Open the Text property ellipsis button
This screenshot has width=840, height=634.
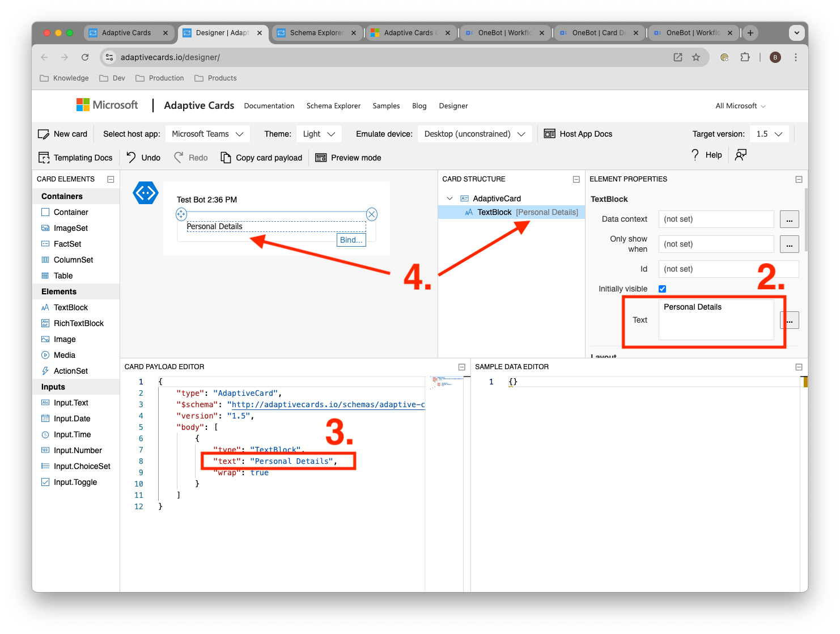coord(790,320)
